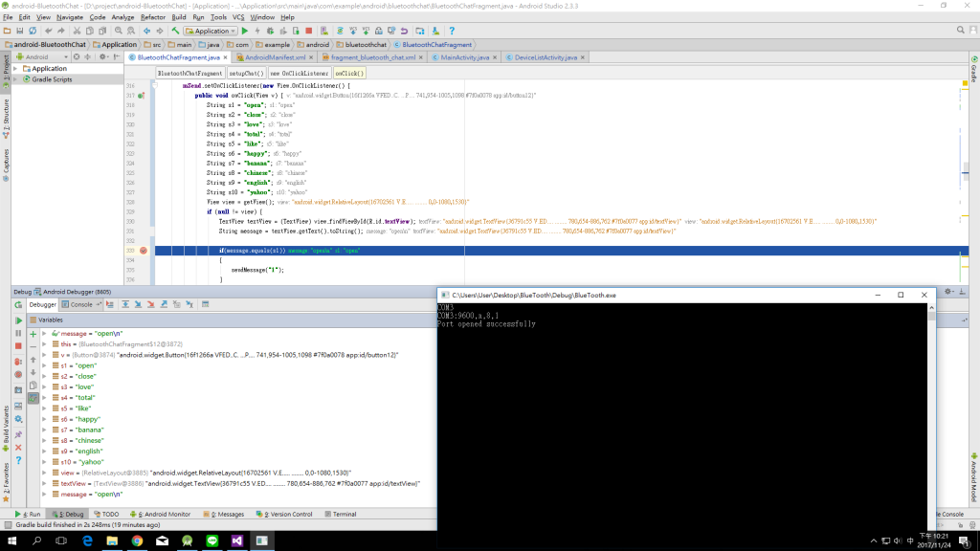Click the Step Out icon in the debugger toolbar
Viewport: 980px width, 551px height.
point(164,304)
